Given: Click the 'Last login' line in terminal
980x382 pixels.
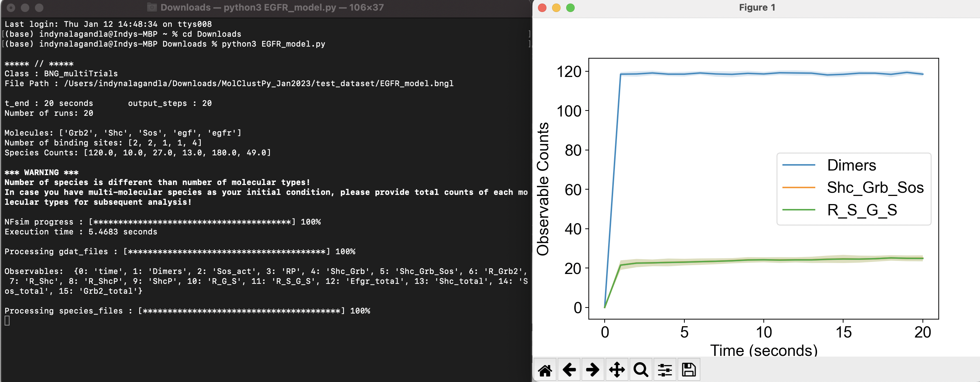Looking at the screenshot, I should pyautogui.click(x=108, y=24).
